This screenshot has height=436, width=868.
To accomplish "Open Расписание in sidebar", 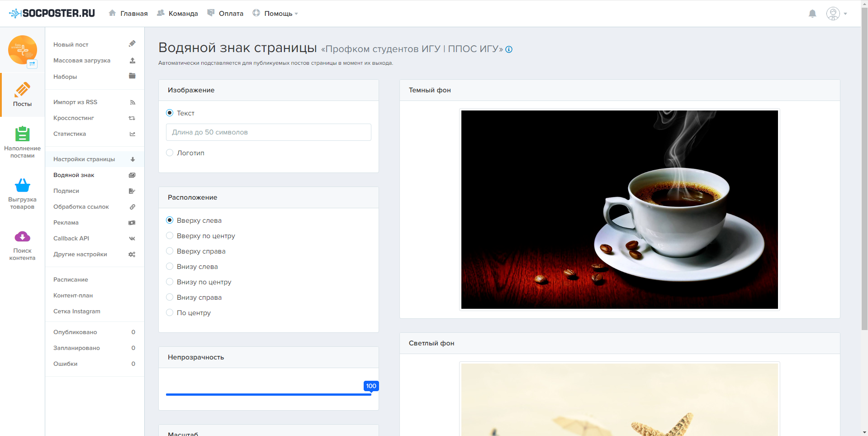I will click(x=71, y=279).
